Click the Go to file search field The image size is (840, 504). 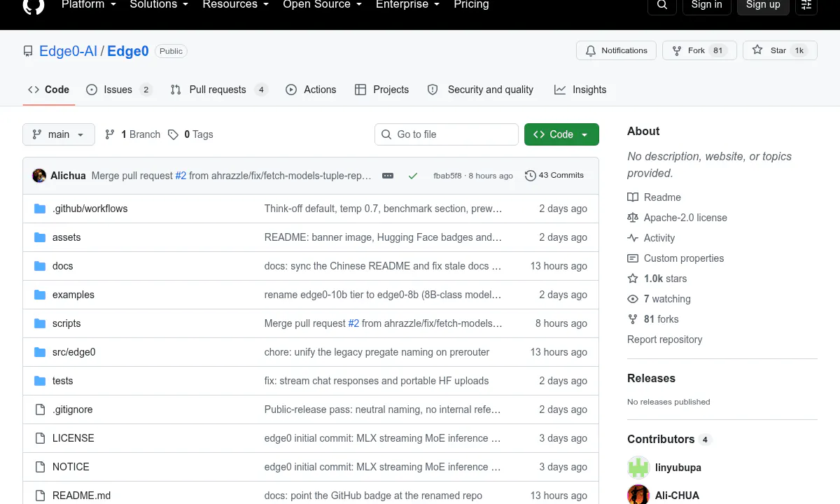tap(447, 134)
